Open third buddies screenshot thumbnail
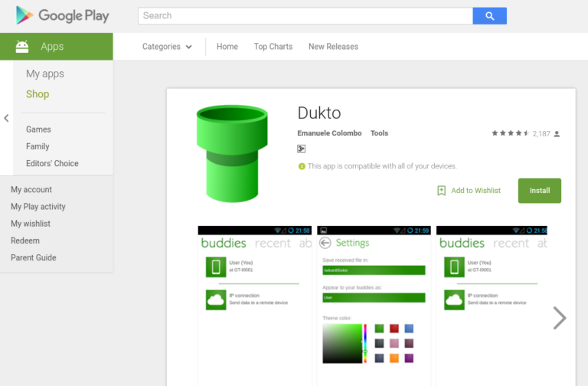The width and height of the screenshot is (588, 386). click(x=492, y=306)
